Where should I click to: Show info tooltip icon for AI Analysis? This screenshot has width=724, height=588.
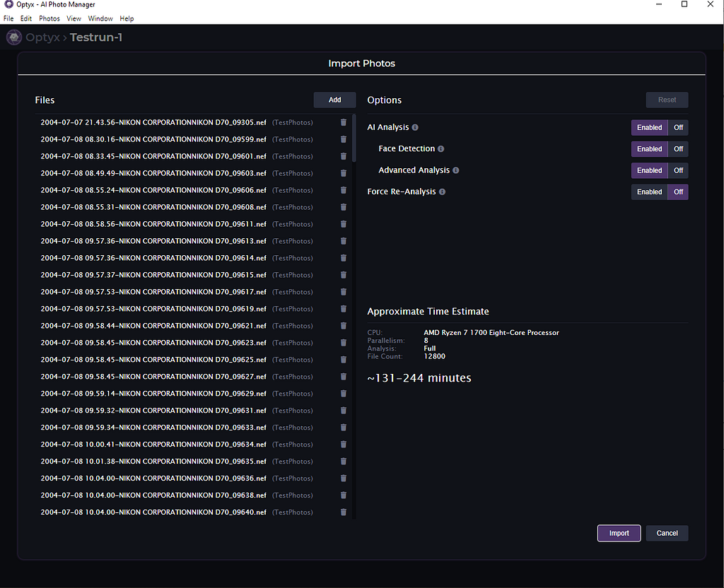[415, 127]
